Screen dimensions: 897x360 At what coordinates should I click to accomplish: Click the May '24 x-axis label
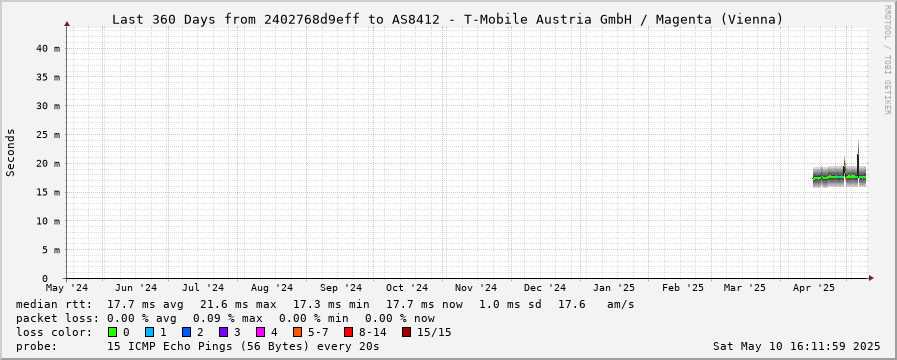(x=68, y=287)
